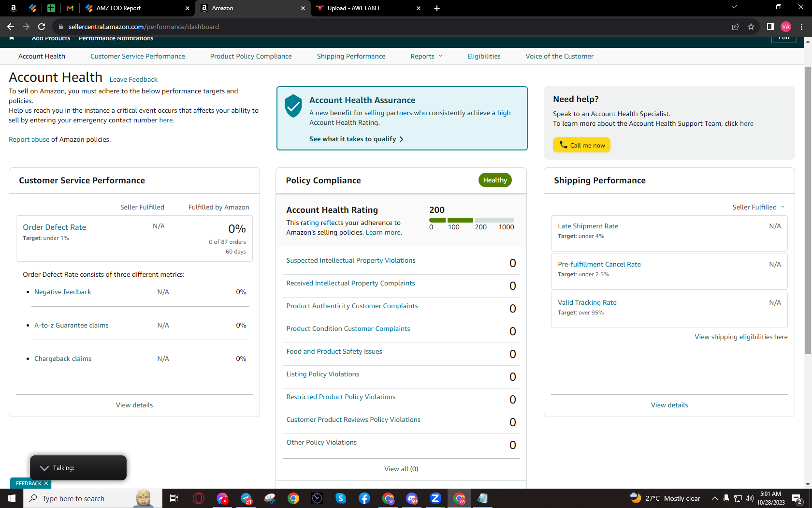812x508 pixels.
Task: Open the browser side panel
Action: pyautogui.click(x=770, y=27)
